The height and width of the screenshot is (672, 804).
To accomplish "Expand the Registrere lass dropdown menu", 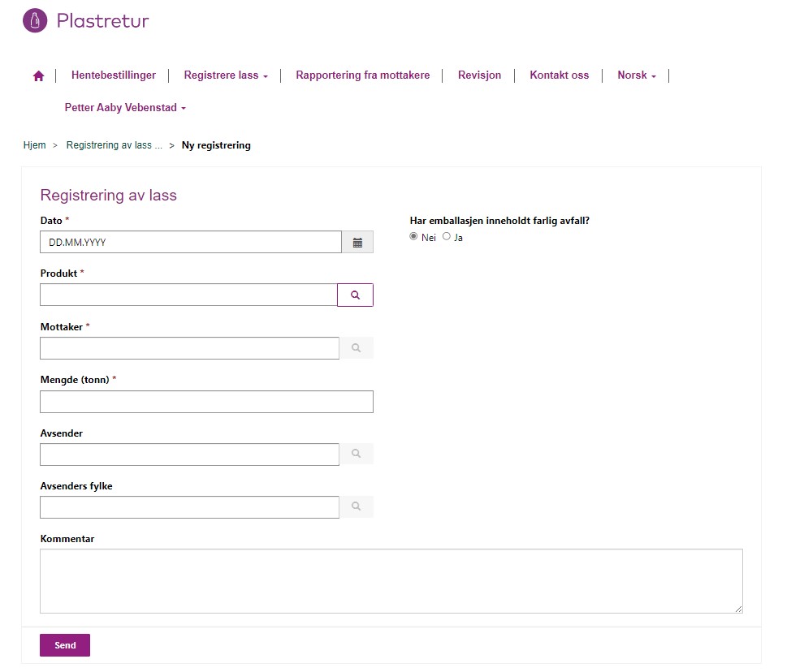I will [x=226, y=75].
